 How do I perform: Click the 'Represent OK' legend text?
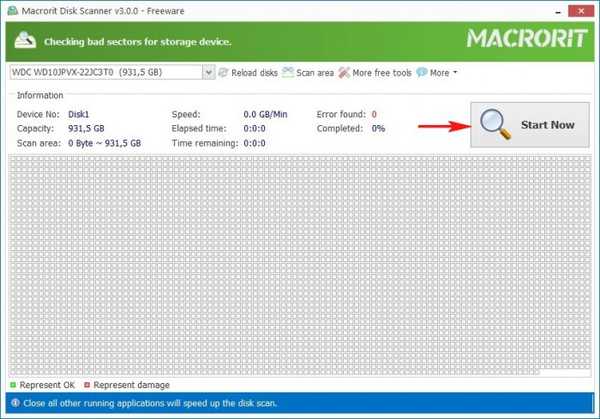pyautogui.click(x=47, y=385)
